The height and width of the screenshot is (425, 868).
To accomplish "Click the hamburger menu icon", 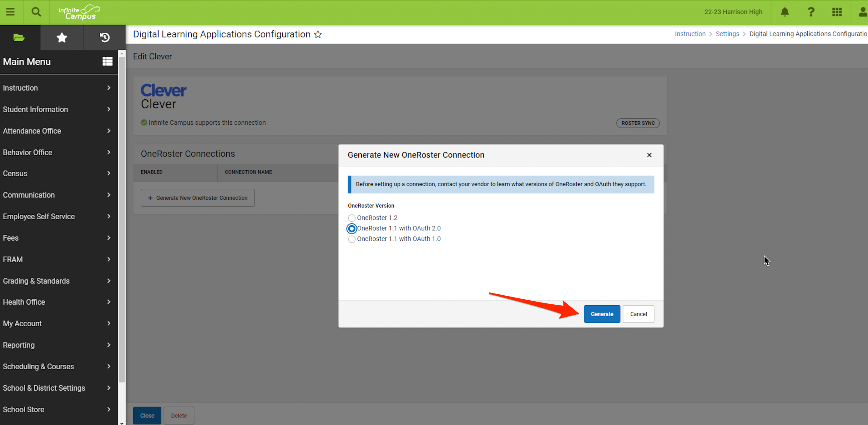I will tap(10, 12).
